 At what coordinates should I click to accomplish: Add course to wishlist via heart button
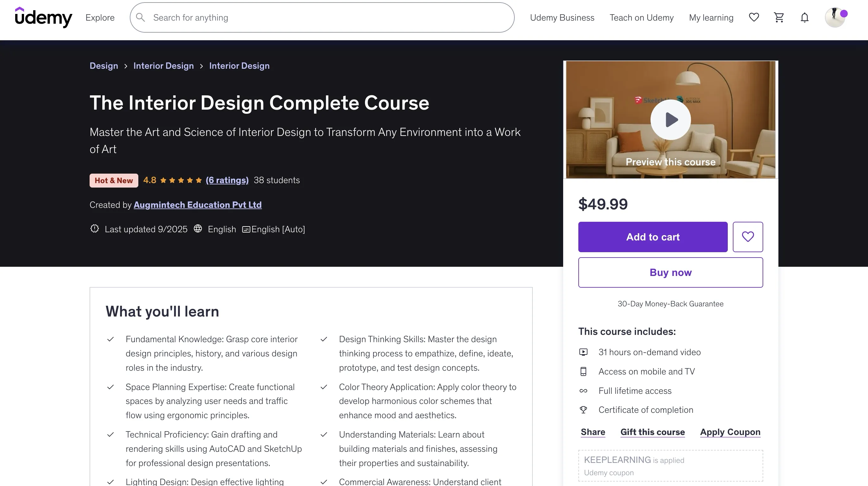coord(747,237)
